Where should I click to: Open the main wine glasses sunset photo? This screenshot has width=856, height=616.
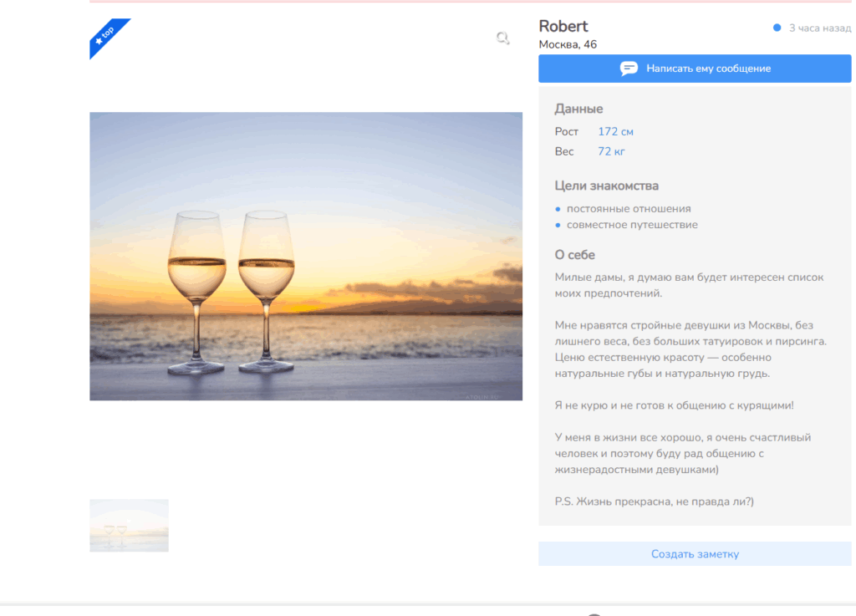(x=306, y=256)
